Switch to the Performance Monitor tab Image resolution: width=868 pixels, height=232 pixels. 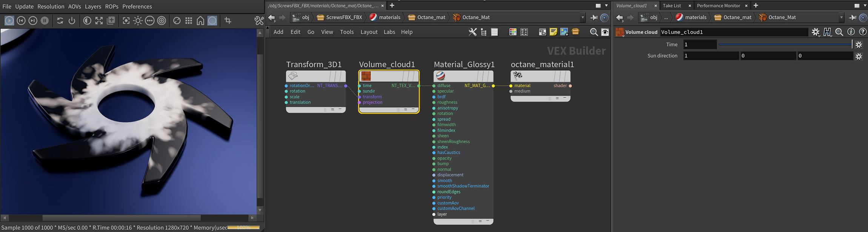click(x=718, y=6)
